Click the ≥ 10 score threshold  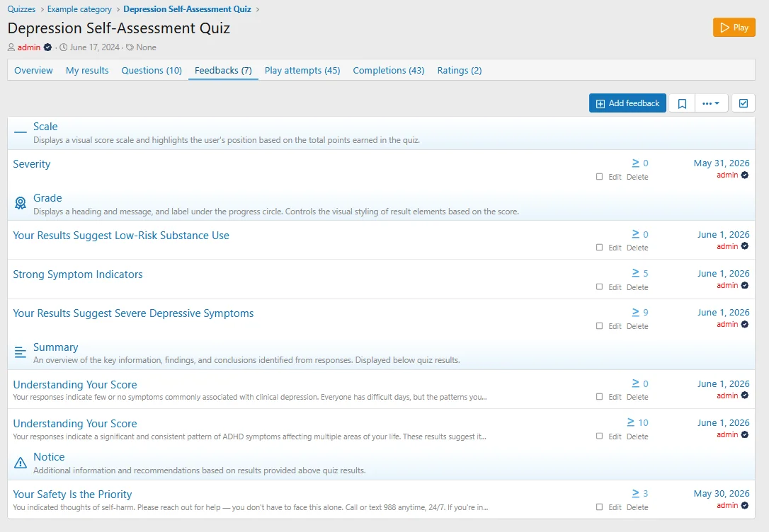point(637,422)
